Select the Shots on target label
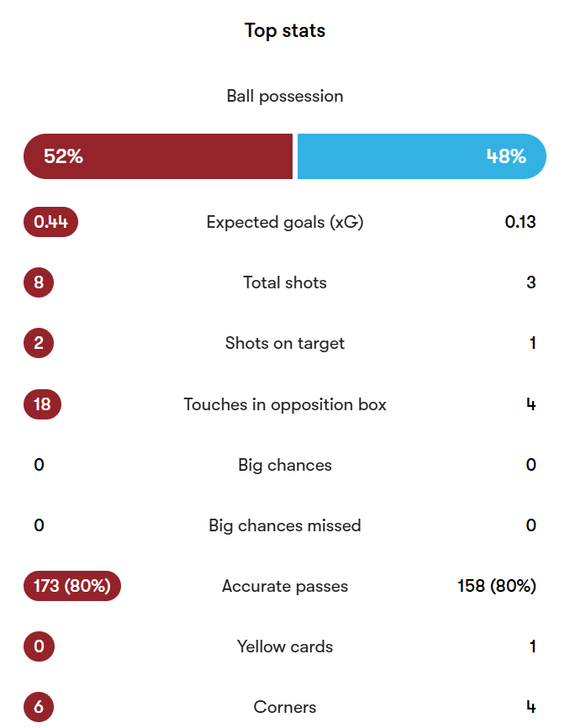 pos(285,343)
